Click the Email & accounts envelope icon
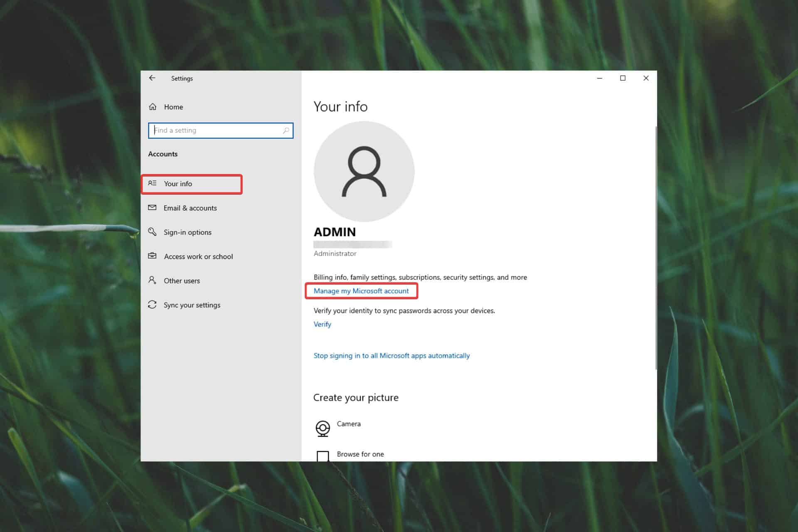Image resolution: width=798 pixels, height=532 pixels. click(x=152, y=207)
